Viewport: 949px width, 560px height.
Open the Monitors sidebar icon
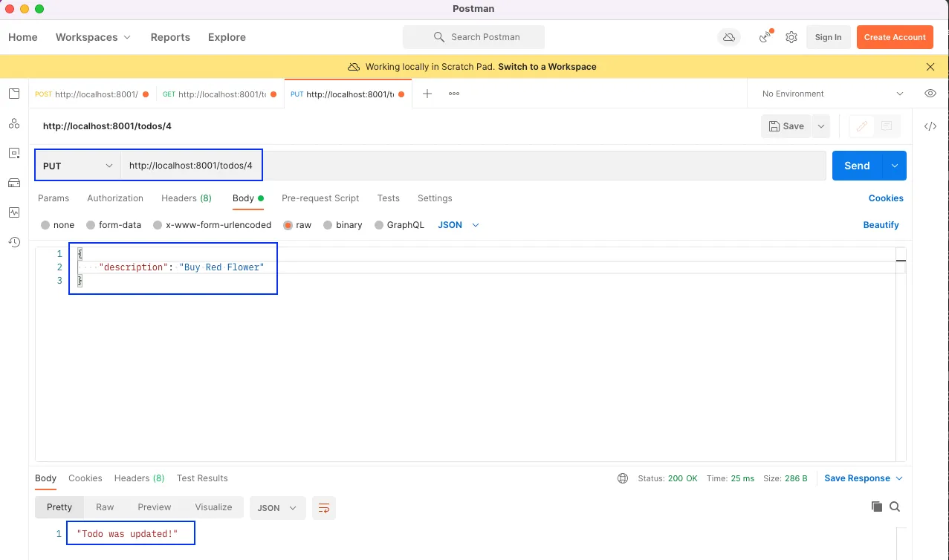pyautogui.click(x=14, y=212)
